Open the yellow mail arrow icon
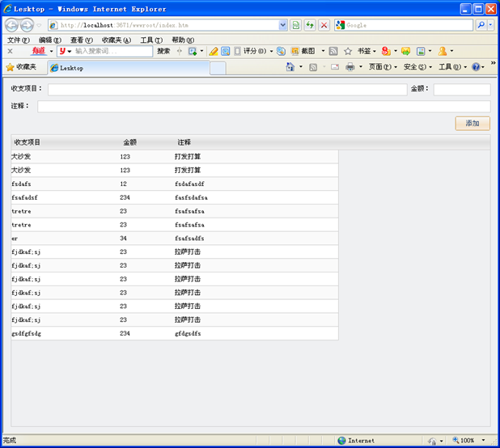 [x=406, y=51]
